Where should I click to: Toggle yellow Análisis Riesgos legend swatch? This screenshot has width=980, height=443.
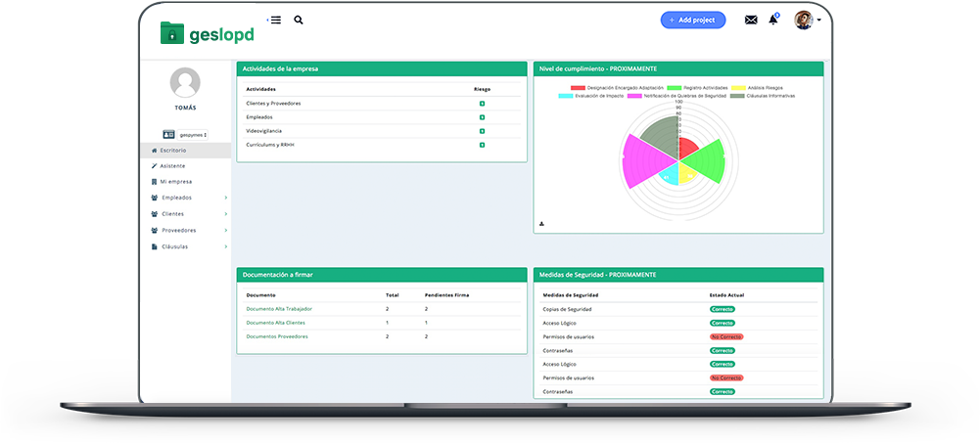pos(738,88)
